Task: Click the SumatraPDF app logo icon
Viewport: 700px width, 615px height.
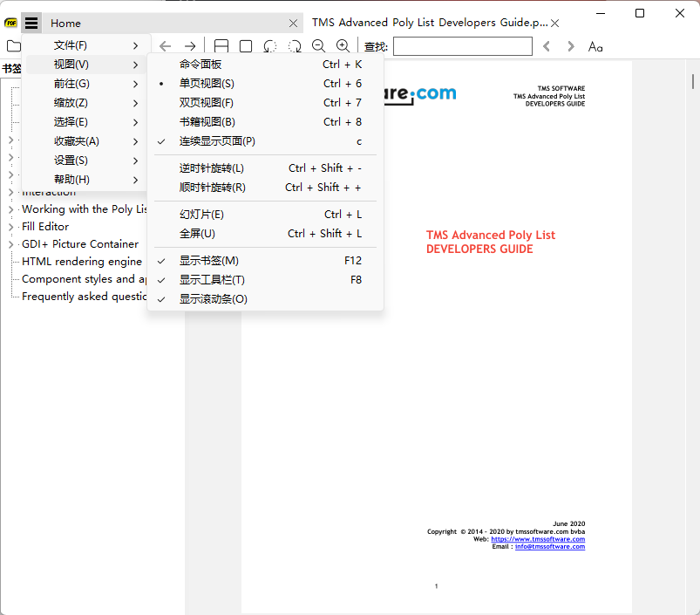Action: pyautogui.click(x=10, y=23)
